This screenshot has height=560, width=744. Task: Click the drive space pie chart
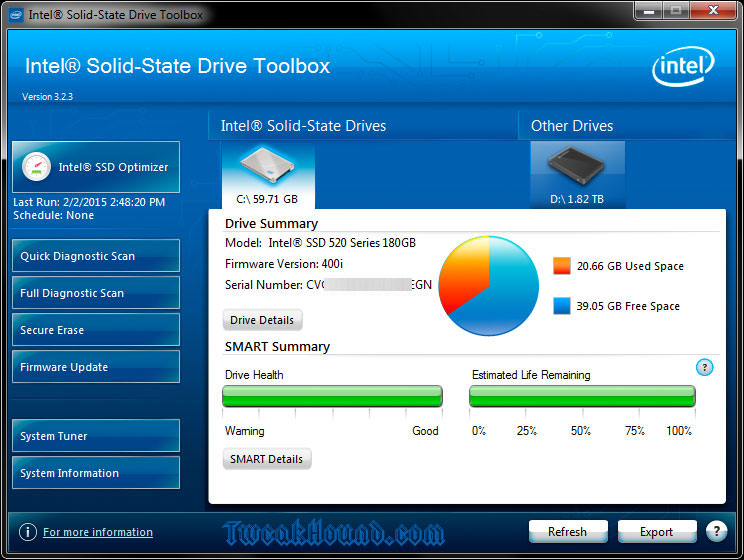489,286
